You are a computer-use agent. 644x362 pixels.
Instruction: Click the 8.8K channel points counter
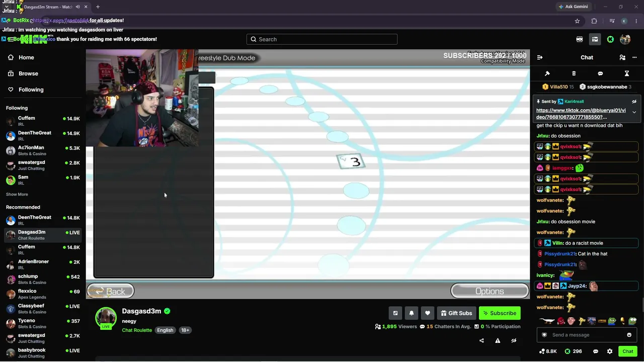(548, 351)
